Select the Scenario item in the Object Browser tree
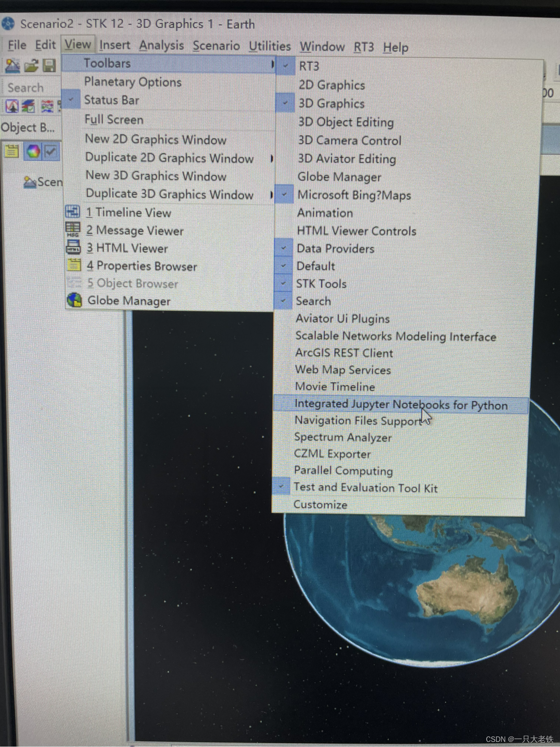This screenshot has width=560, height=747. (x=43, y=182)
